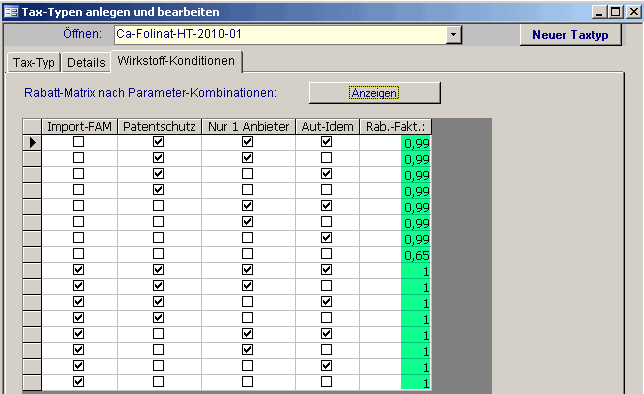Check Nur 1 Anbieter in the 0,65 row
Viewport: 644px width, 394px height.
click(247, 254)
